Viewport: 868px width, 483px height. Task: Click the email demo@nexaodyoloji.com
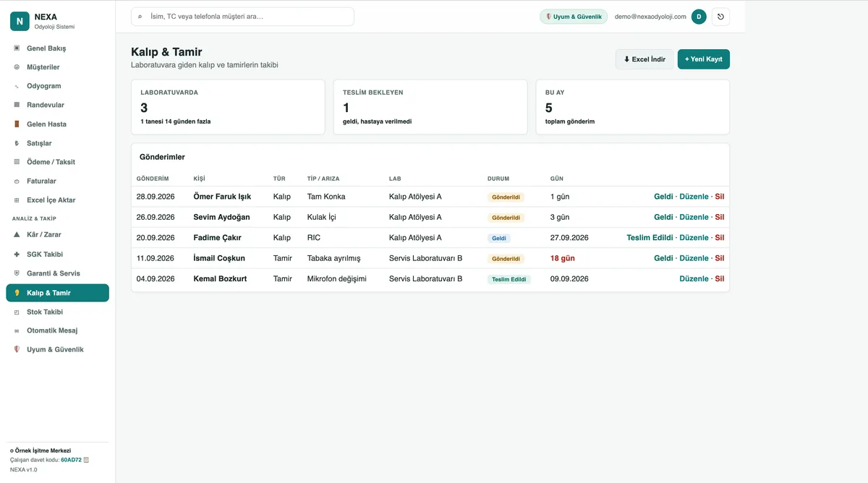coord(650,17)
